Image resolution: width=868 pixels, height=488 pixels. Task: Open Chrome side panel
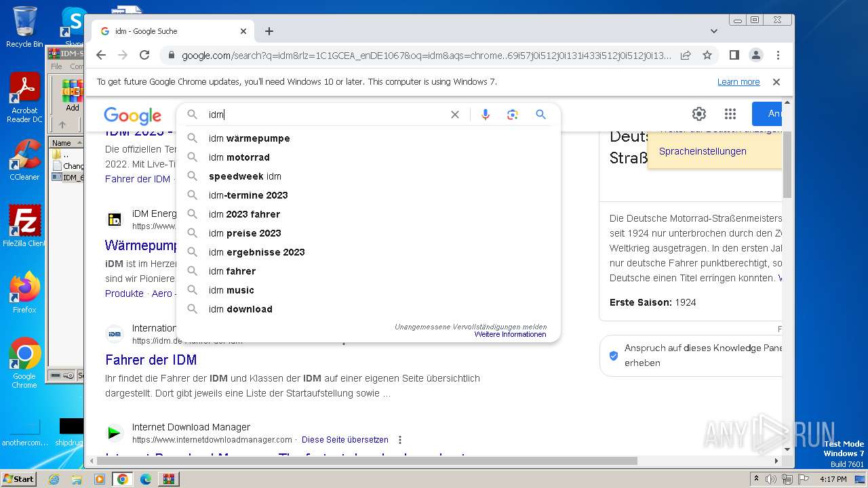click(734, 55)
